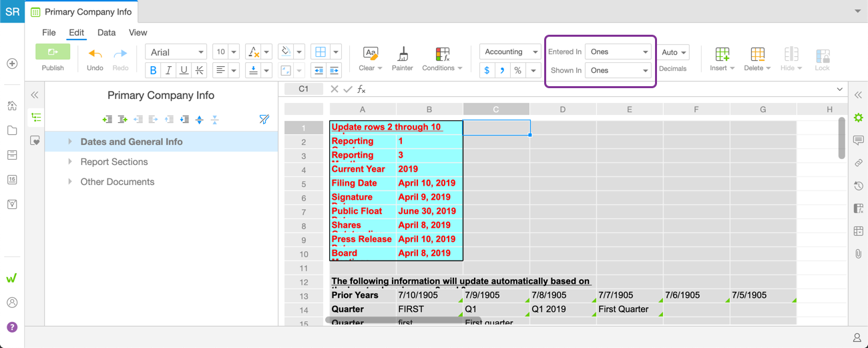
Task: Click the cell reference box showing C1
Action: (x=303, y=89)
